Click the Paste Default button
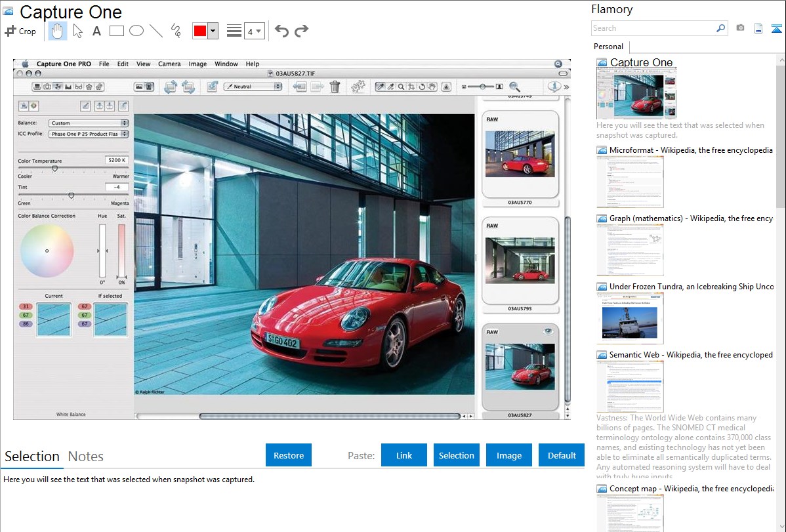The image size is (786, 532). click(x=562, y=455)
